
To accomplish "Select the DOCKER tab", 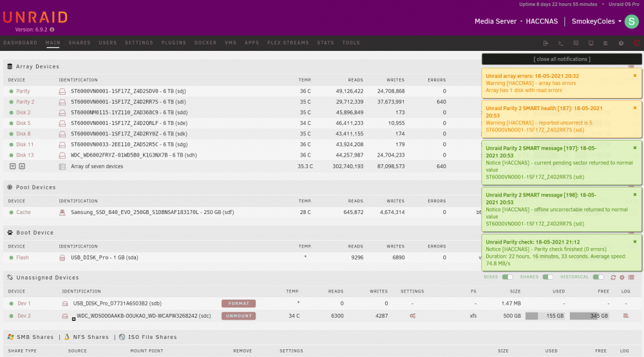I will coord(205,43).
